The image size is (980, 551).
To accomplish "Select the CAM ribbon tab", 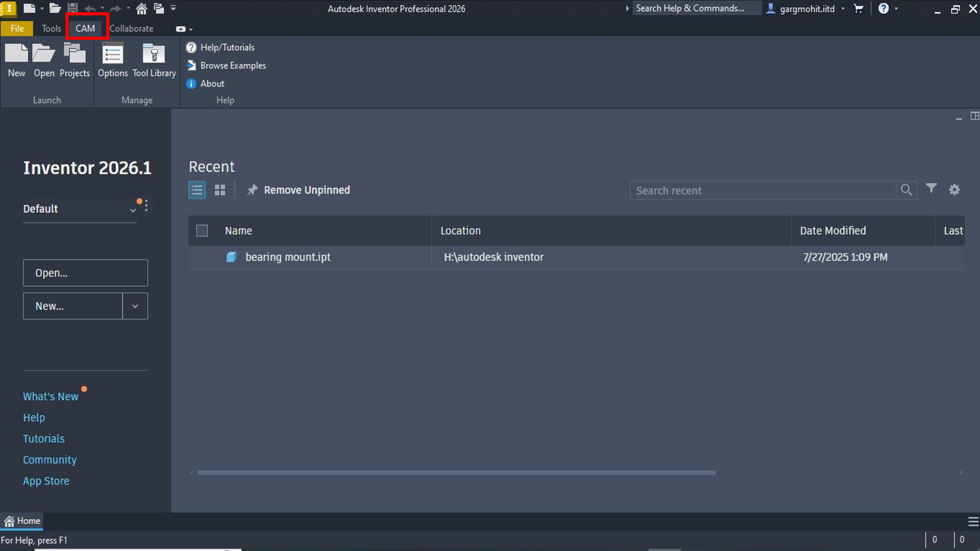I will point(85,28).
